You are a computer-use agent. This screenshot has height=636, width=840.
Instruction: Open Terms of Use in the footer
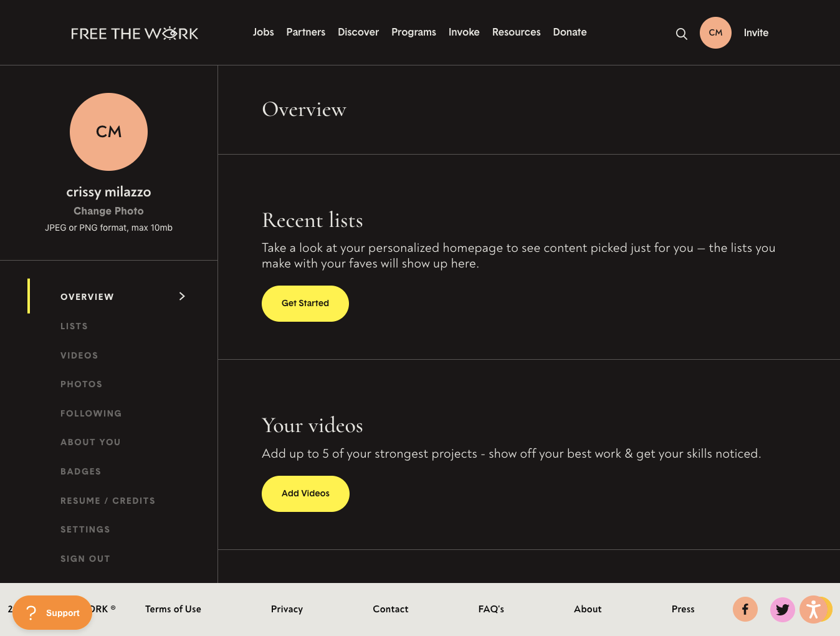pyautogui.click(x=173, y=609)
